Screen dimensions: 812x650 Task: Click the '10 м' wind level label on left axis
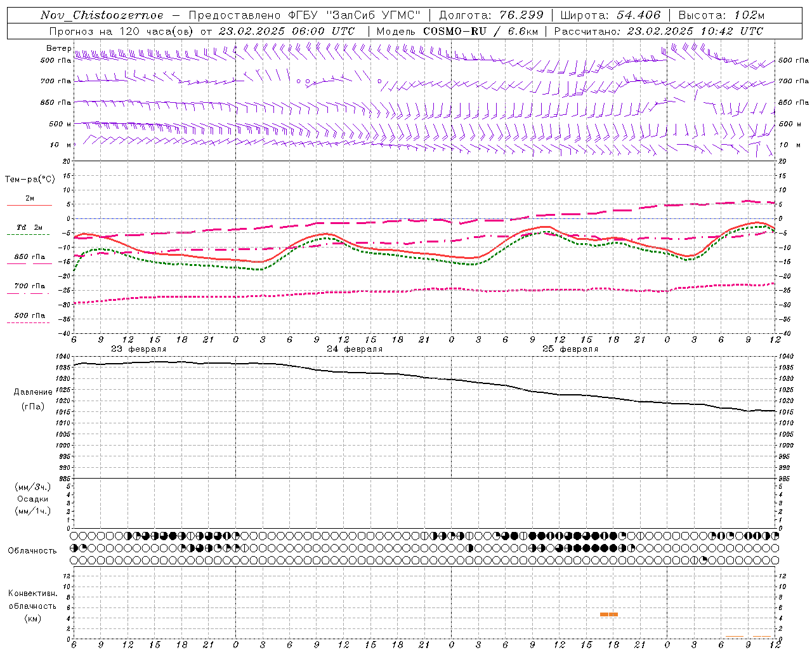(61, 145)
